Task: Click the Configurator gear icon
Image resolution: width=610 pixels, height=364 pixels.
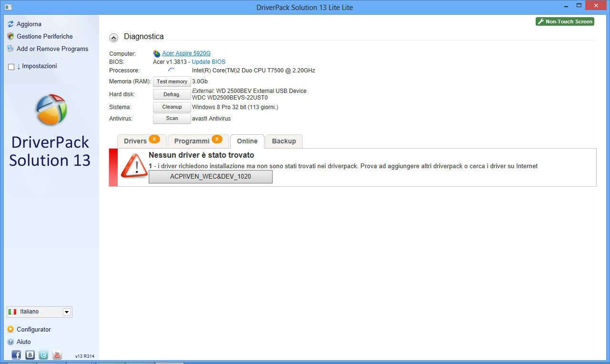Action: click(x=10, y=329)
